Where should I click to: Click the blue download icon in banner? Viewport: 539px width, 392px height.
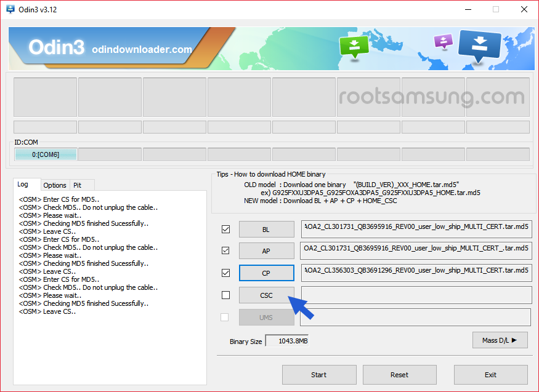tap(479, 47)
